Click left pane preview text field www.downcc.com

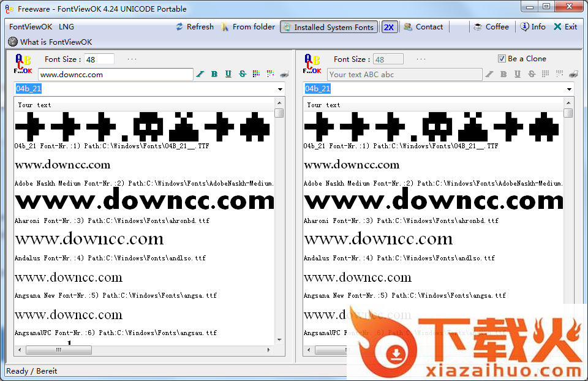coord(116,74)
